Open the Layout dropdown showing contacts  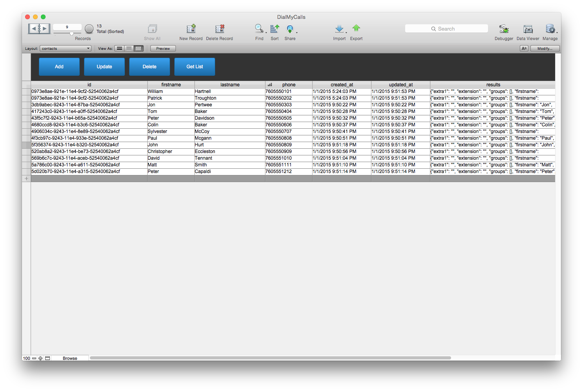pos(66,49)
